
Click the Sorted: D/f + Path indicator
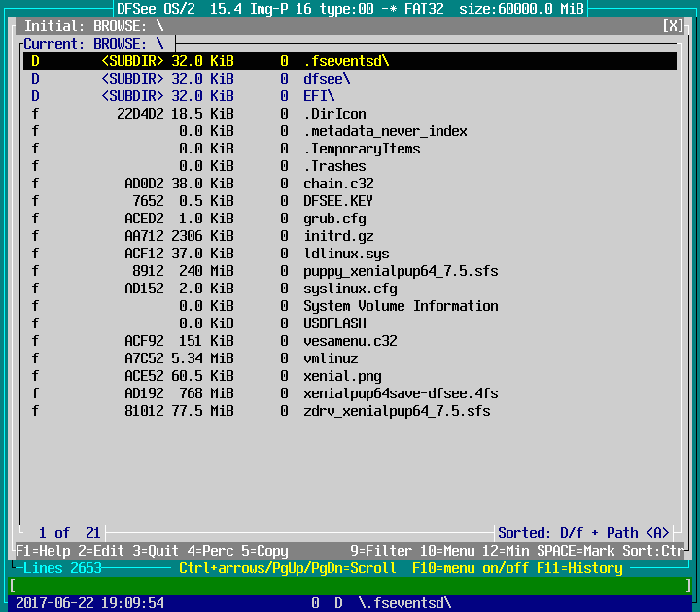tap(583, 533)
